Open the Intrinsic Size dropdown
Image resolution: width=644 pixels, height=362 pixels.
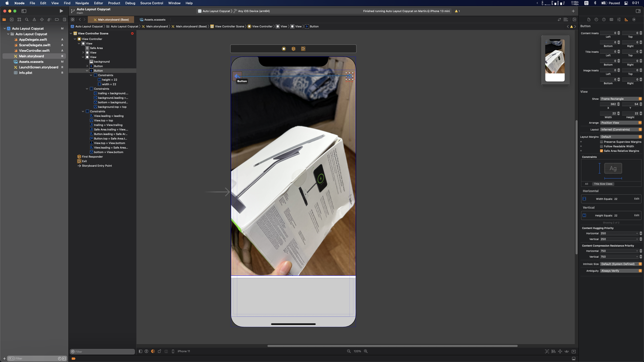coord(621,264)
